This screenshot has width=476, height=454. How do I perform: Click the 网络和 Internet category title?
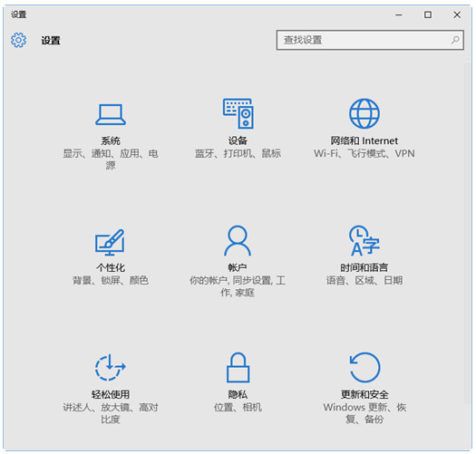tap(364, 140)
